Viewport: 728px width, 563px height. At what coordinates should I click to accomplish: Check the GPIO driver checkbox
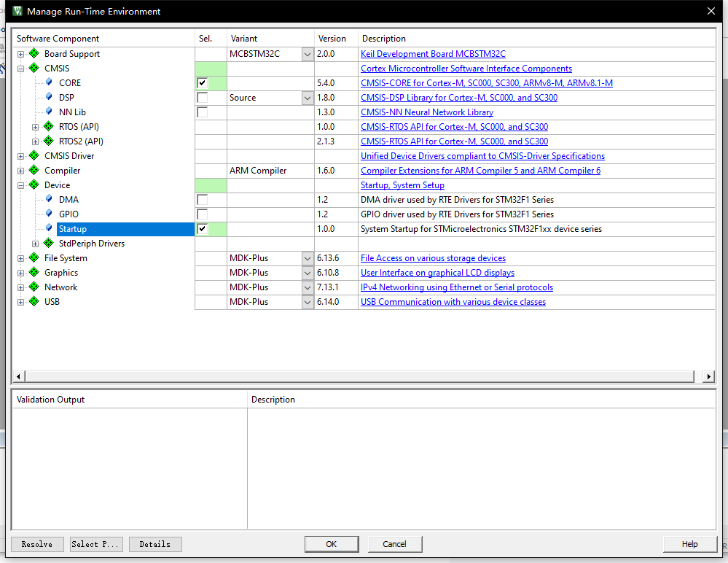[203, 214]
